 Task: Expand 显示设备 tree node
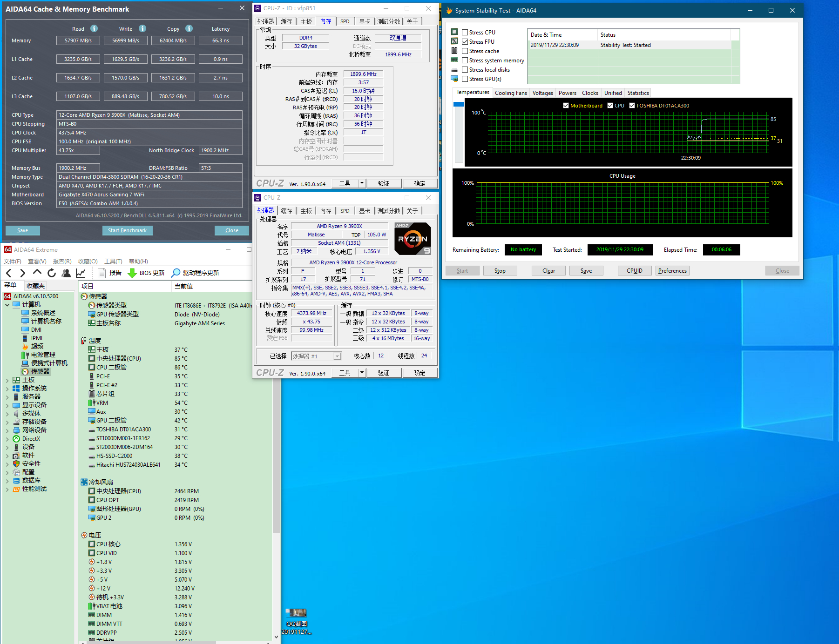(7, 405)
